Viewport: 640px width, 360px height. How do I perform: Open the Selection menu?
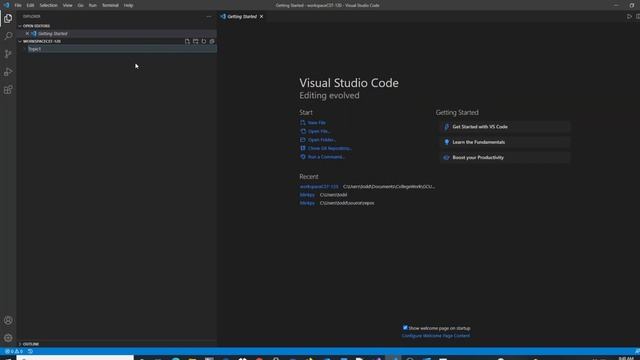(x=49, y=5)
